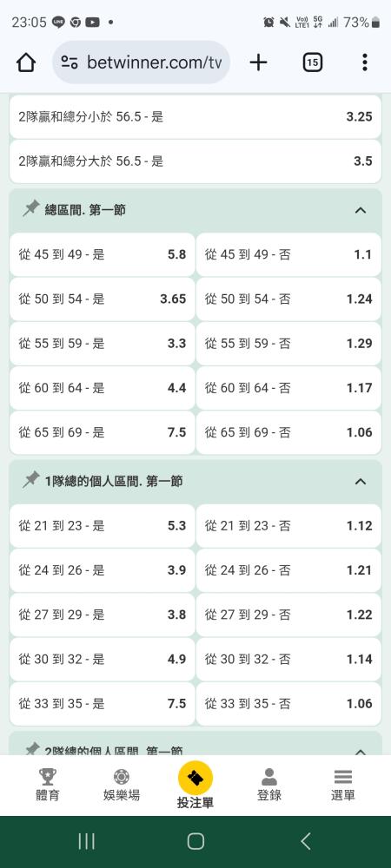Open the 登錄 login tab
The height and width of the screenshot is (868, 391).
[x=269, y=785]
